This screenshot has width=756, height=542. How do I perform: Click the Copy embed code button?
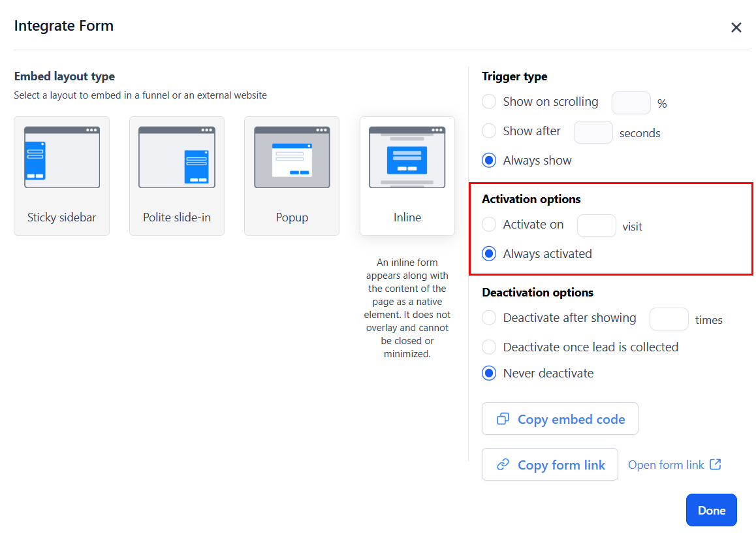[x=559, y=419]
